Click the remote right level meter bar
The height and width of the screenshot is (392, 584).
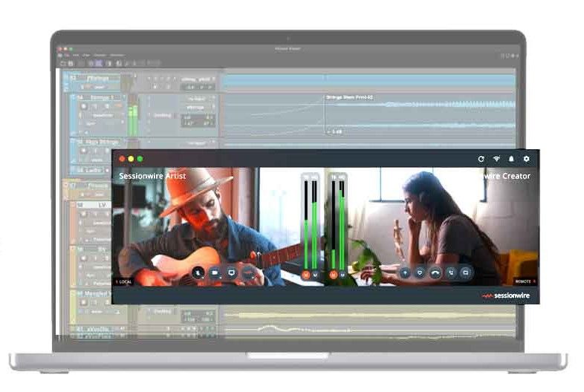tap(342, 224)
